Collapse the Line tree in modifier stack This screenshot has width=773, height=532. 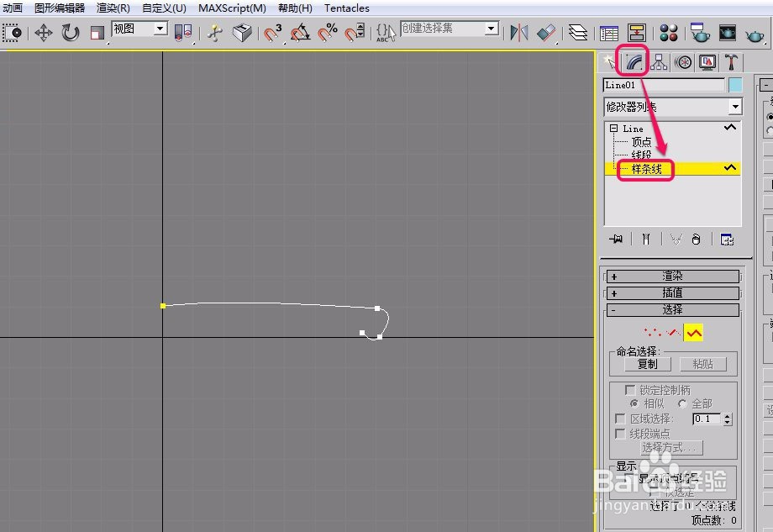(x=613, y=129)
